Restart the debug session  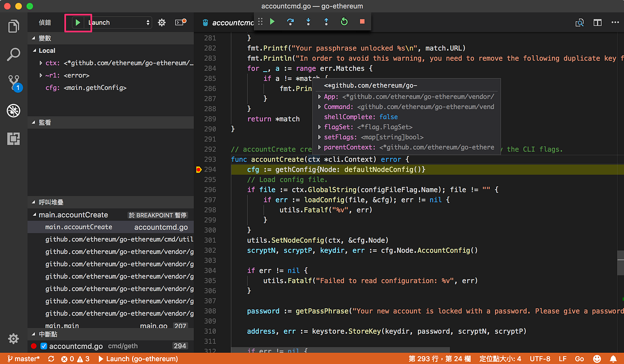pyautogui.click(x=344, y=22)
